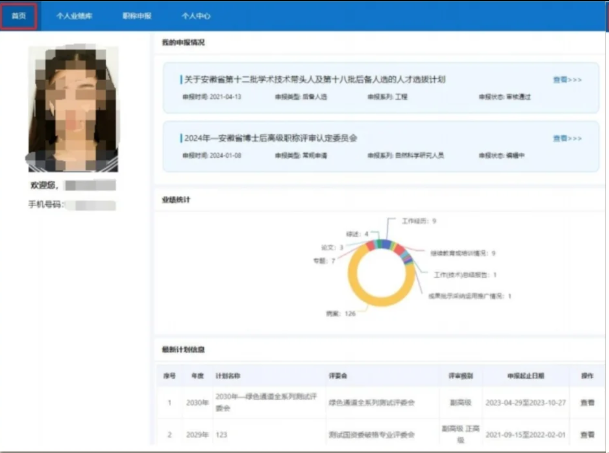Click the plan name cell 123
This screenshot has height=453, width=609.
coord(221,435)
